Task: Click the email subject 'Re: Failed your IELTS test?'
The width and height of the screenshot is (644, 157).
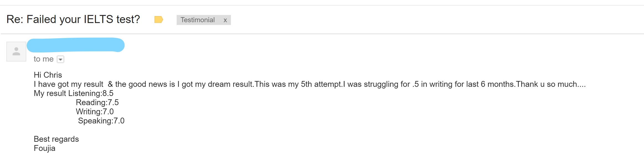Action: click(73, 19)
